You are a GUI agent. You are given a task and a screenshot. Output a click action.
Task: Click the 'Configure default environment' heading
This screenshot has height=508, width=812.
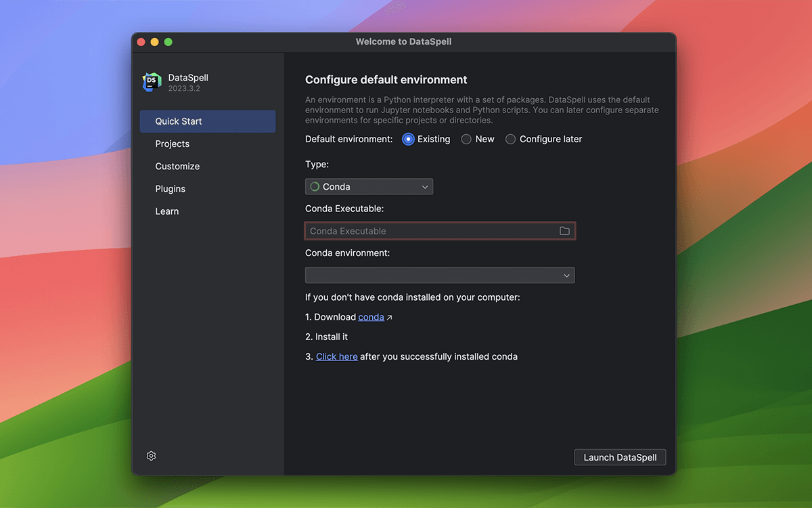386,80
